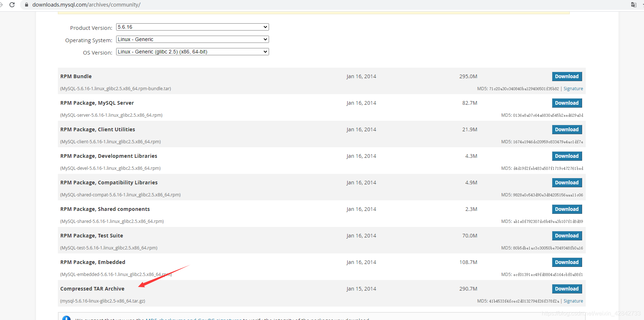This screenshot has width=644, height=320.
Task: Download RPM Package, Test Suite
Action: click(x=567, y=236)
